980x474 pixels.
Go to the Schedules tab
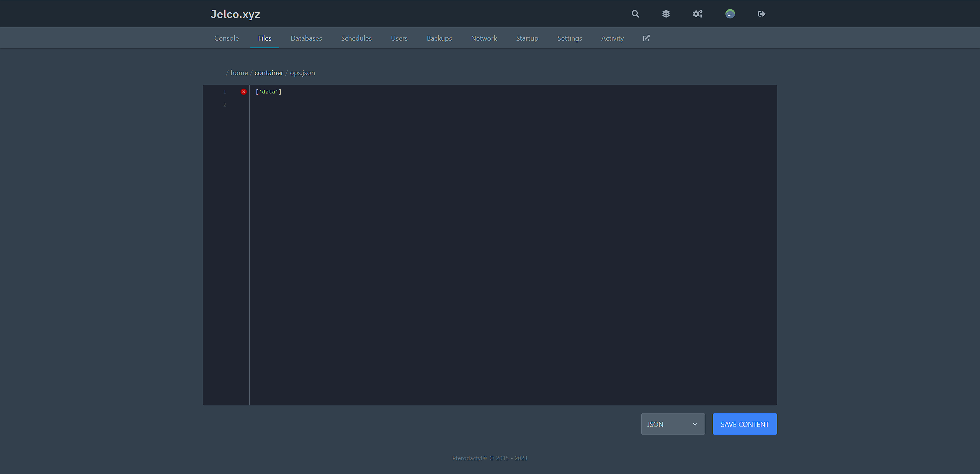click(356, 38)
